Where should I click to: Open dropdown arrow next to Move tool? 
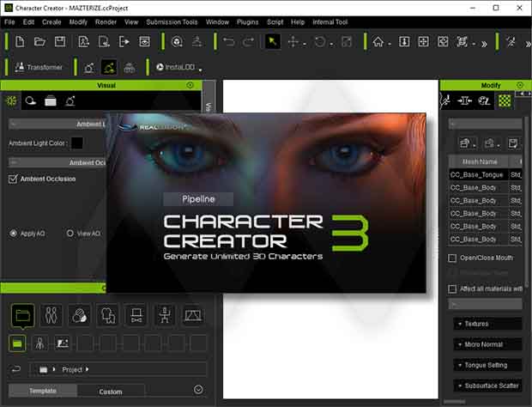tap(305, 44)
